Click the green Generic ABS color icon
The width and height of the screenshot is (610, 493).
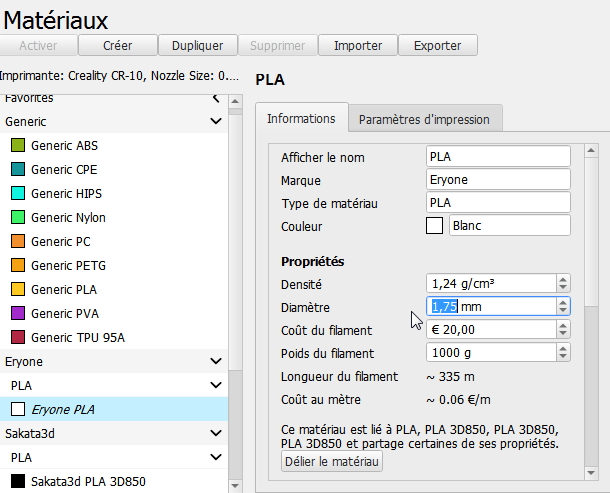pyautogui.click(x=17, y=146)
